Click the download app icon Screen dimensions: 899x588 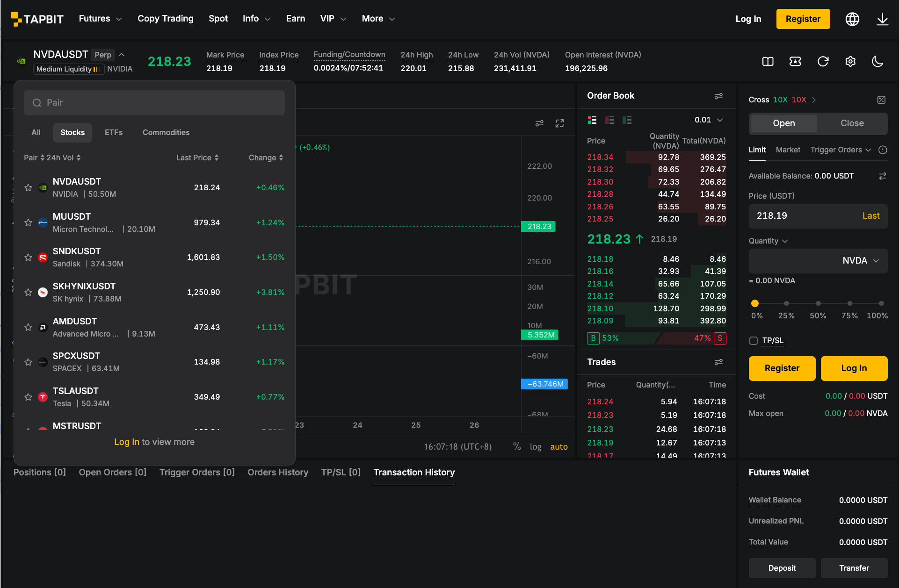point(882,19)
